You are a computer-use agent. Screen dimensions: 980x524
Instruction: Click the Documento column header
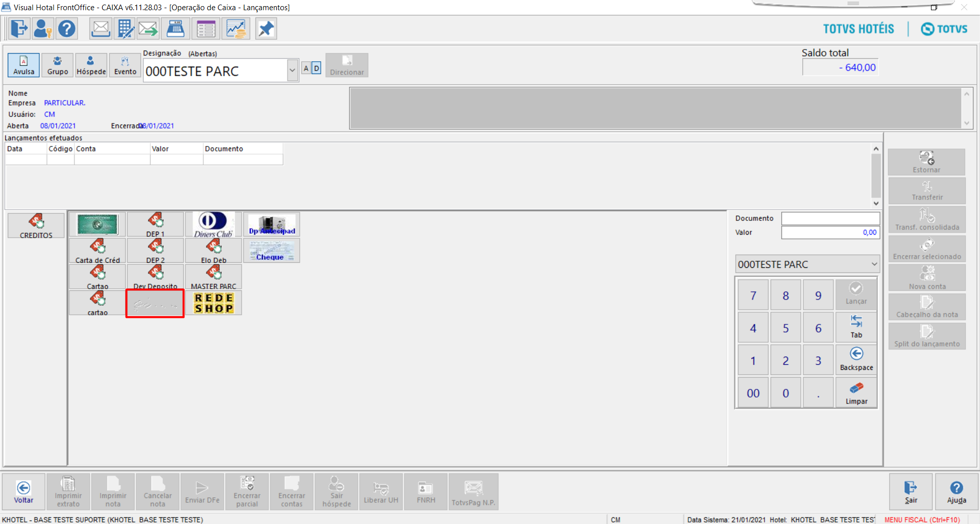243,148
